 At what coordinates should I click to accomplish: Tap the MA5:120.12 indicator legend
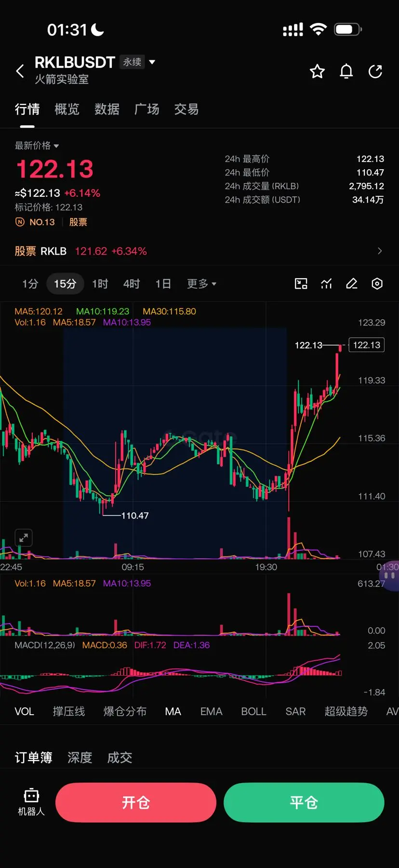[x=39, y=311]
